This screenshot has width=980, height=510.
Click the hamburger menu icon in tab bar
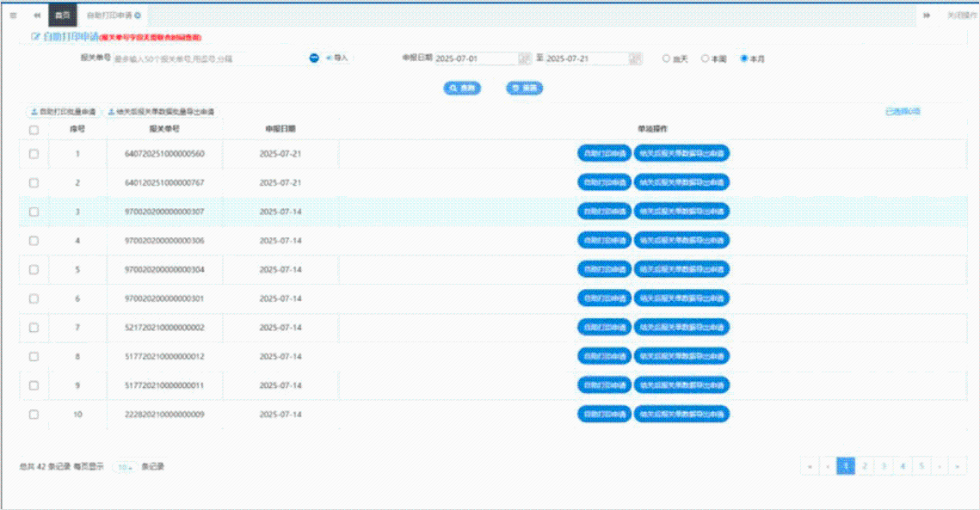point(13,15)
